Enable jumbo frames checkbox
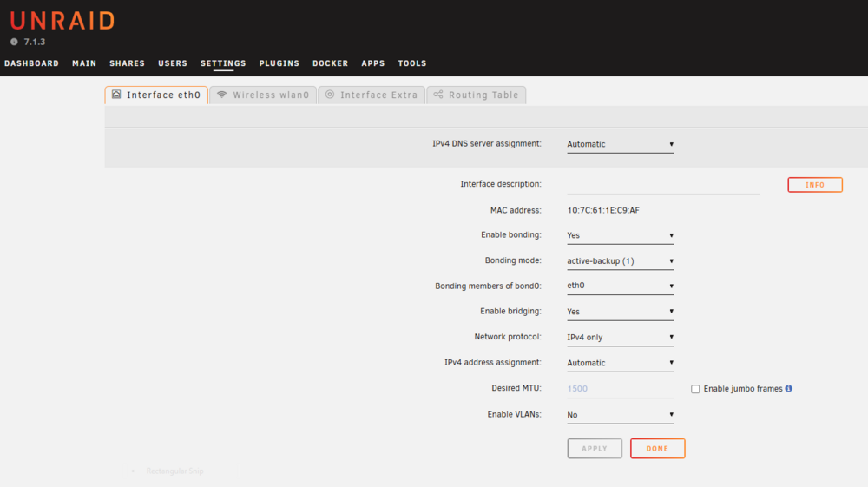868x487 pixels. coord(695,389)
